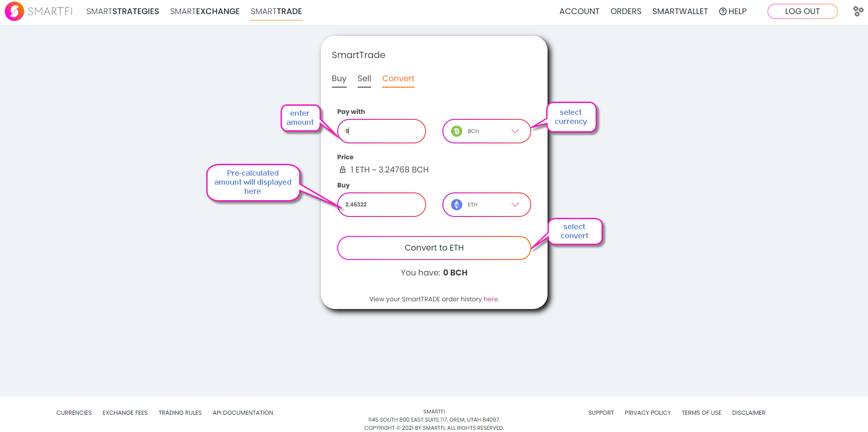Open Exchange Fees footer link
Screen dimensions: 868x432
coord(125,413)
